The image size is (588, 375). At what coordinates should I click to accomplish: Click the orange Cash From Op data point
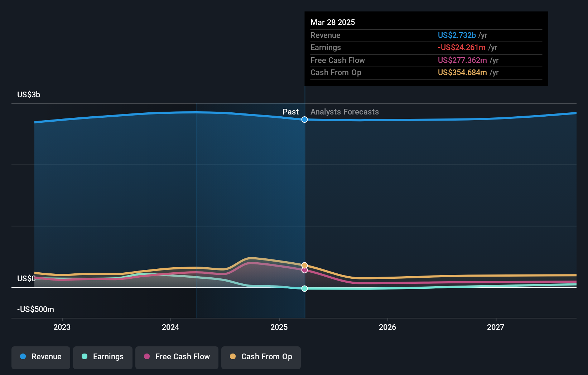pos(304,265)
